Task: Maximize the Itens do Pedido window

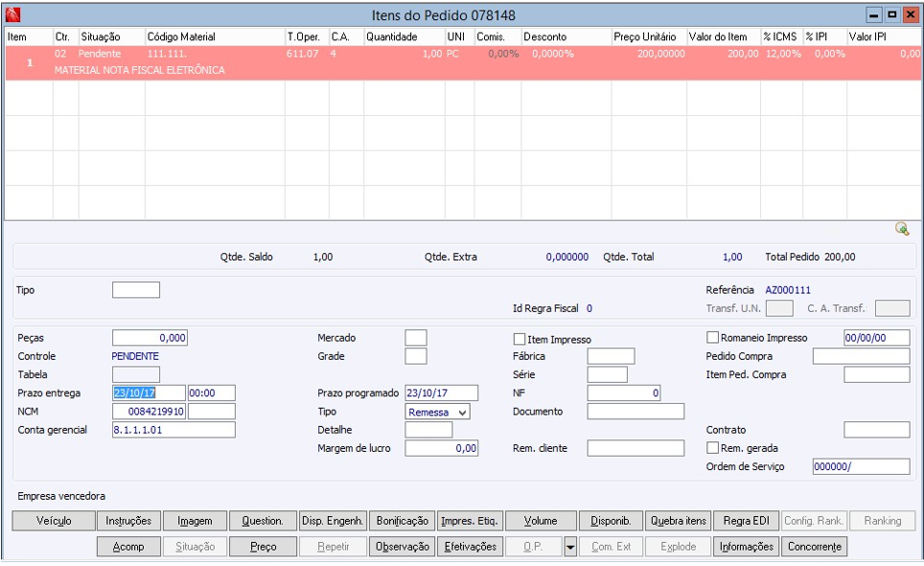Action: pos(892,14)
